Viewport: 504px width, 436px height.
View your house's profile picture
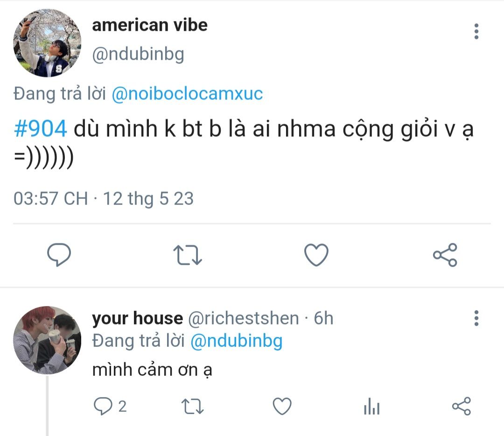click(x=47, y=340)
